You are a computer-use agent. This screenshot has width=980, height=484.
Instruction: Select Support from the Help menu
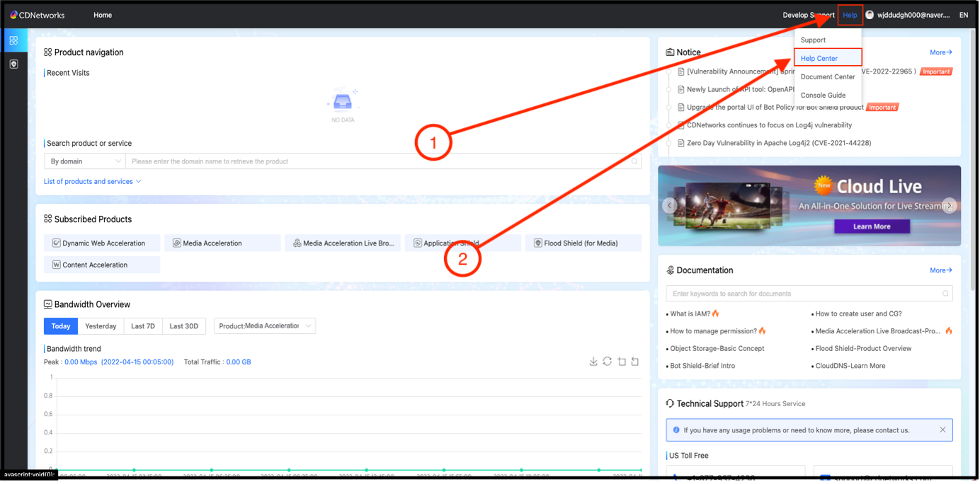tap(813, 40)
